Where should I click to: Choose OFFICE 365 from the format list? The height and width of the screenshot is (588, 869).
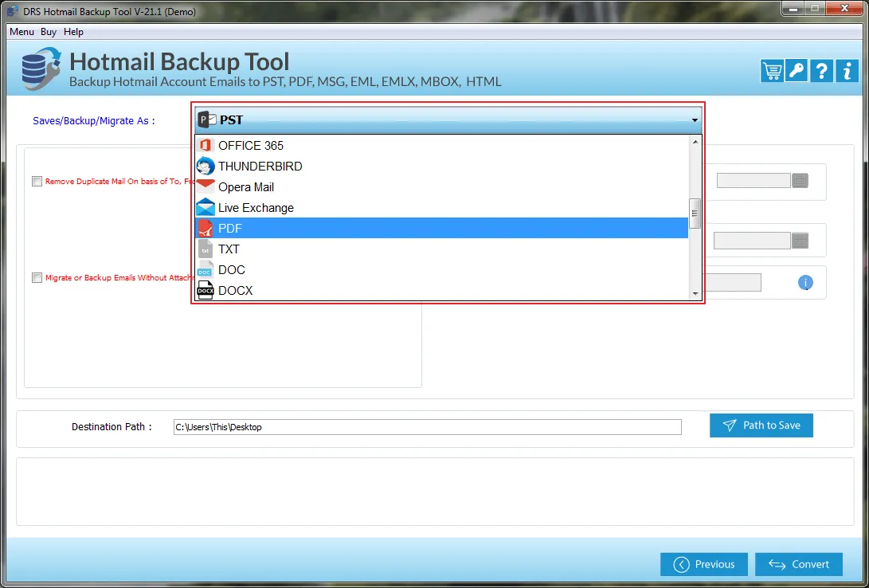coord(442,146)
